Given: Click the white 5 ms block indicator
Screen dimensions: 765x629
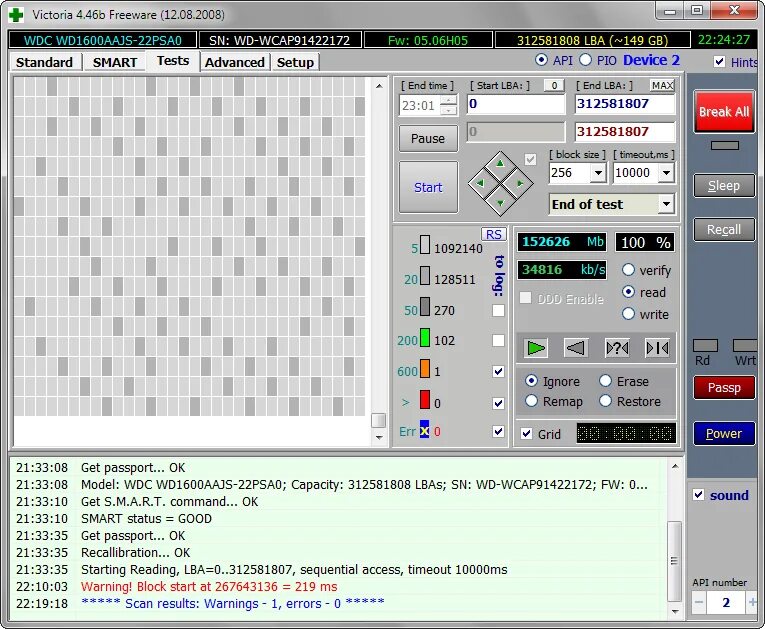Looking at the screenshot, I should [425, 245].
